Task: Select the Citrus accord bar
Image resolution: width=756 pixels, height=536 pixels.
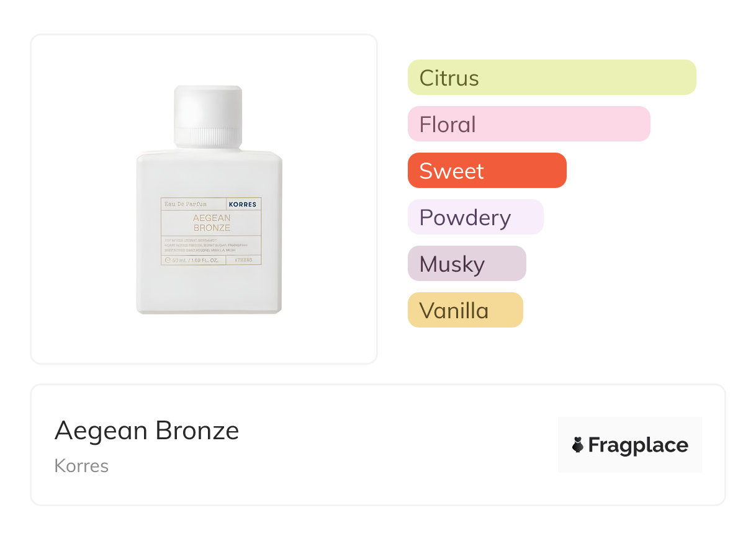Action: pos(551,78)
